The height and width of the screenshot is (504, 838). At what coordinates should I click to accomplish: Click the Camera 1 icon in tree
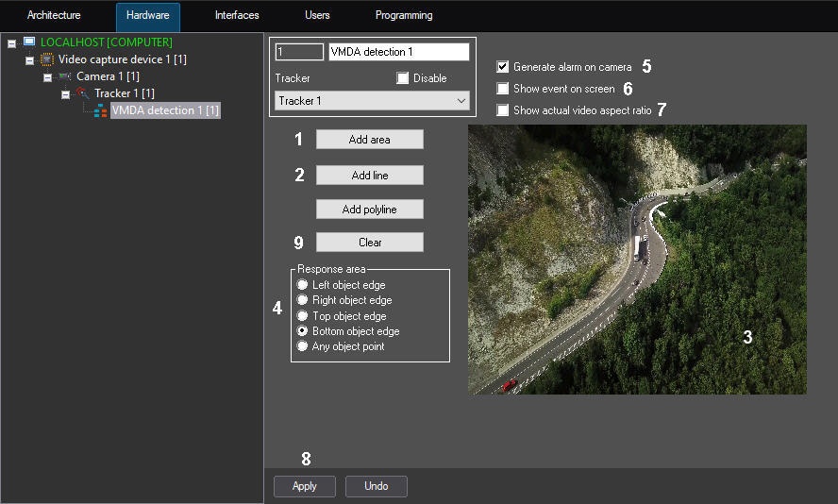(x=65, y=76)
